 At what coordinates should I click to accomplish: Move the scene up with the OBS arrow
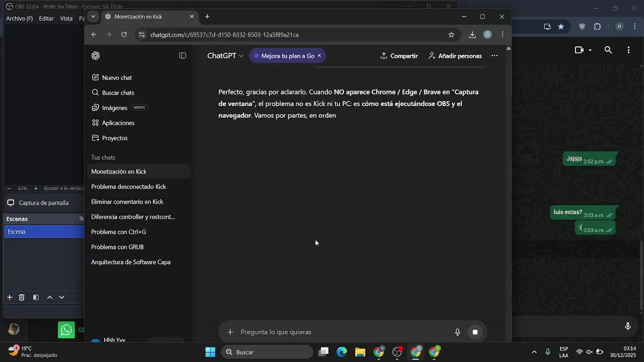coord(50,298)
